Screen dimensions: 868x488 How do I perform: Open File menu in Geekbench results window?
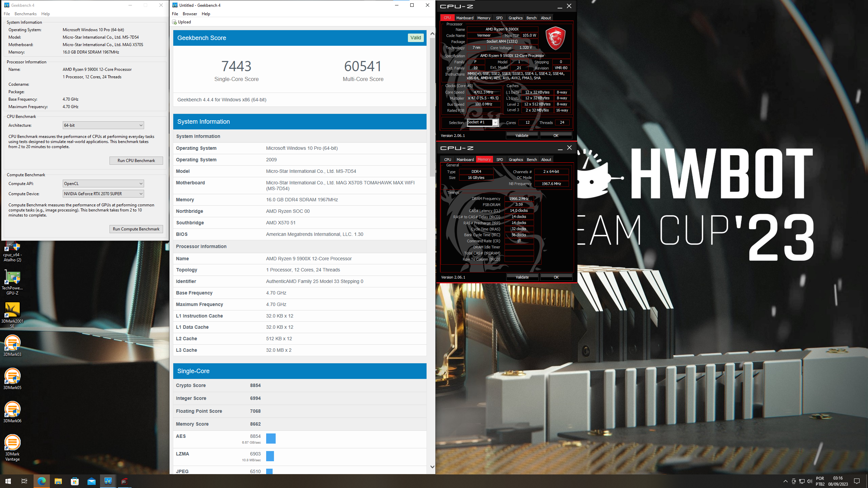pos(175,14)
